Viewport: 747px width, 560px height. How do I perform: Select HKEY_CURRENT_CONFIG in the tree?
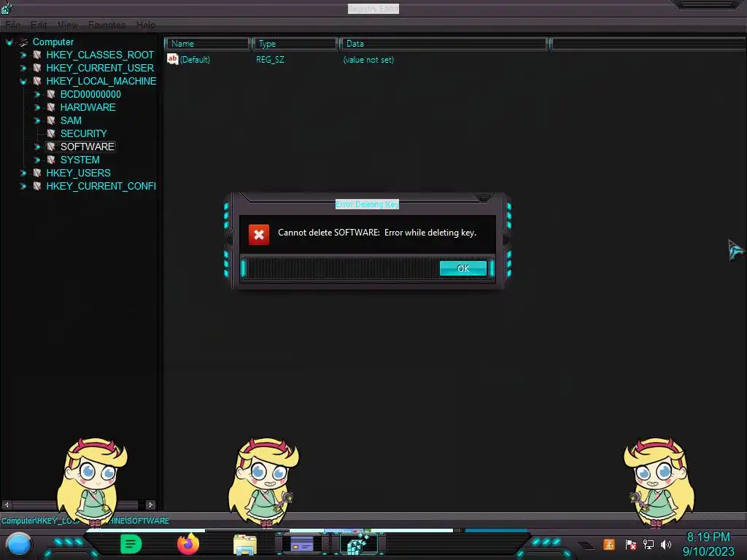pyautogui.click(x=101, y=186)
